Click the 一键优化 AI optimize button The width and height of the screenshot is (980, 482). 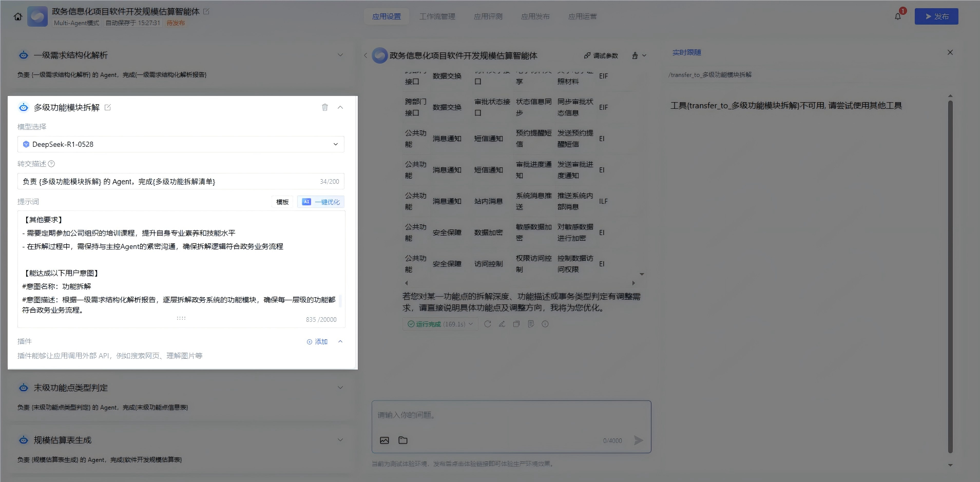point(321,202)
